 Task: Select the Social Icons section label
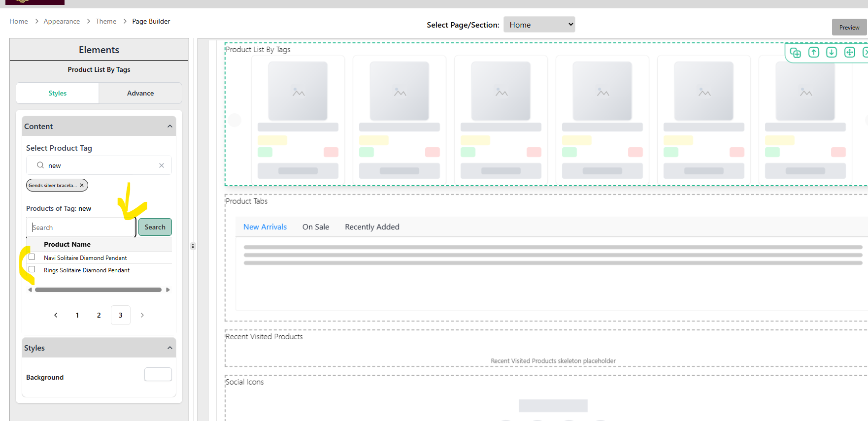click(x=244, y=382)
